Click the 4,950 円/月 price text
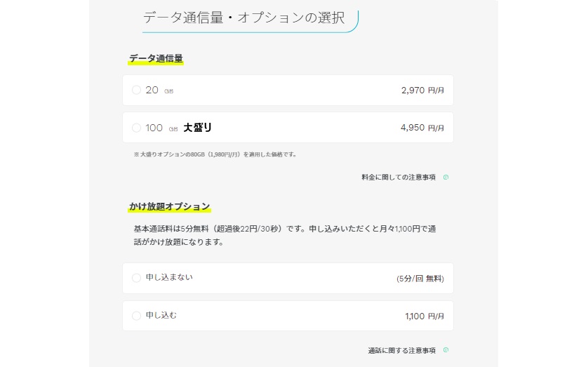Screen dimensions: 588x367 (422, 128)
